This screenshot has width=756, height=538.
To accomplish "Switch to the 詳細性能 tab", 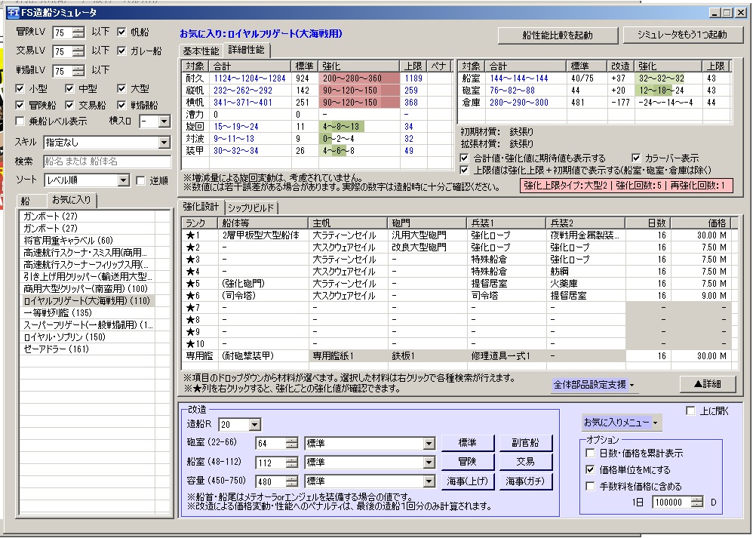I will [247, 50].
